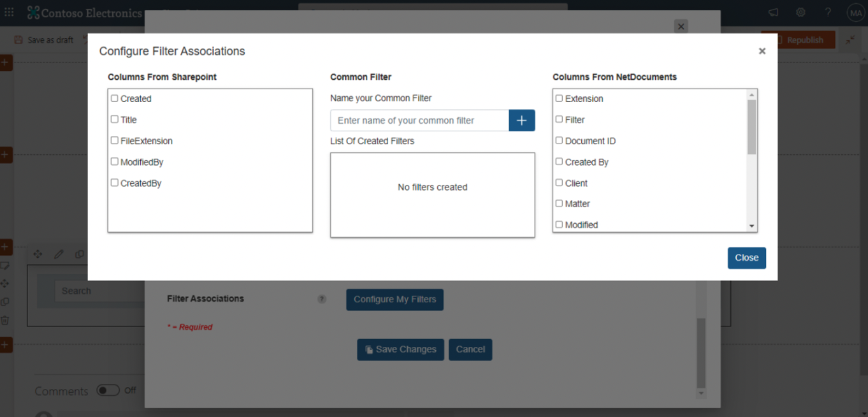Check the CreatedBy checkbox in Sharepoint columns
Viewport: 868px width, 417px height.
click(115, 182)
